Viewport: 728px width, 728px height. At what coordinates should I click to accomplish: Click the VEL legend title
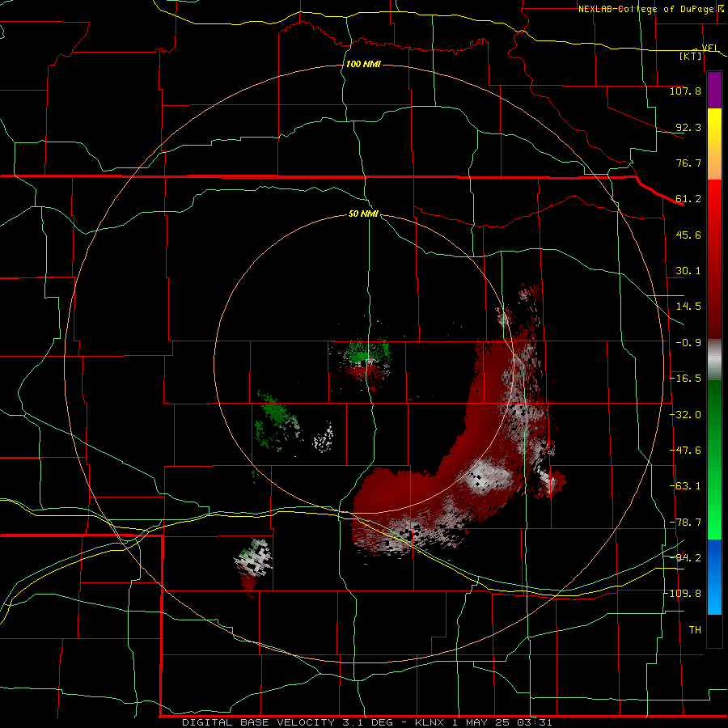710,49
